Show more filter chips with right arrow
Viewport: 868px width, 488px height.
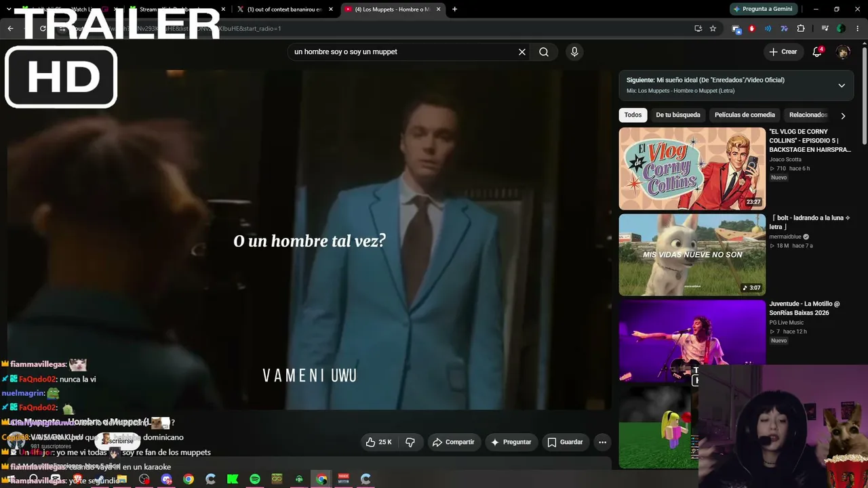[x=843, y=116]
